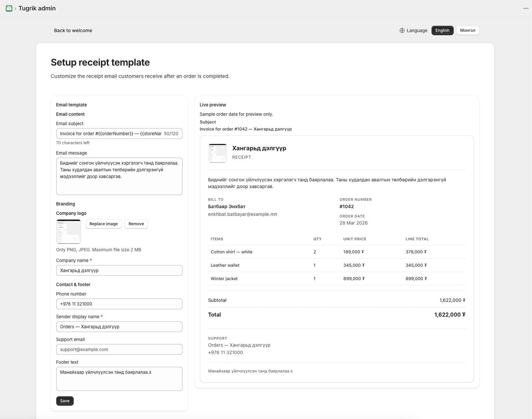Viewport: 532px width, 419px height.
Task: Click email 'enkhbat.batbayar@example.mn'
Action: 242,214
